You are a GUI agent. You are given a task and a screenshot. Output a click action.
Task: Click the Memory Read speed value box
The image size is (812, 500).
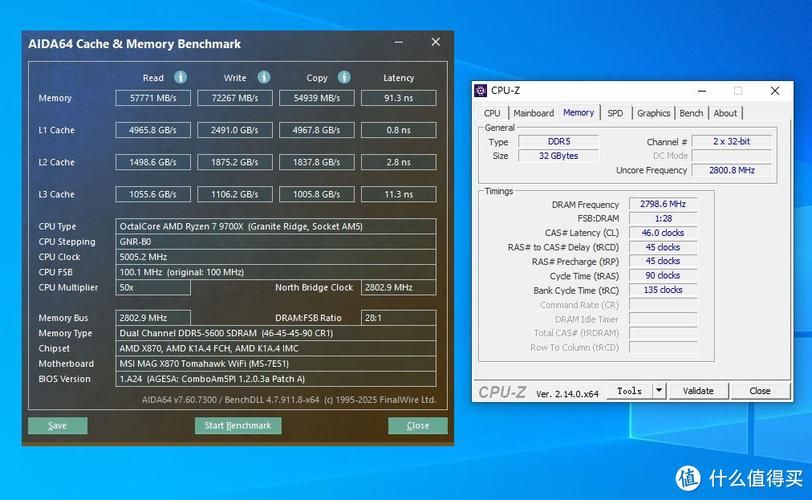tap(153, 98)
